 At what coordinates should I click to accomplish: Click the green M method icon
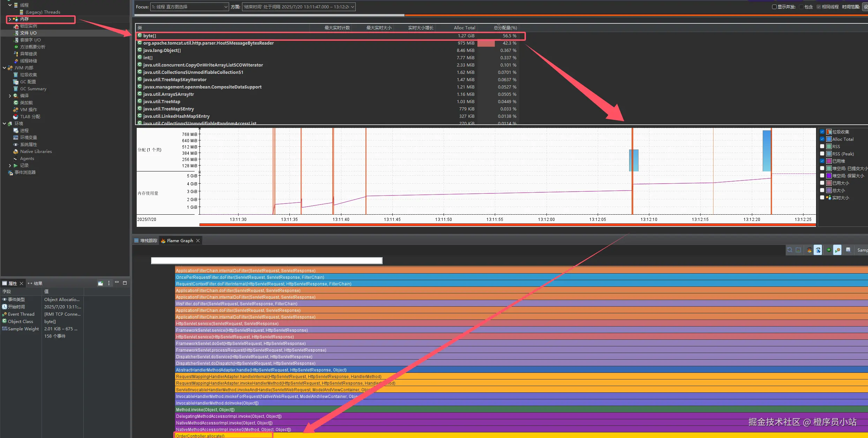(x=829, y=250)
